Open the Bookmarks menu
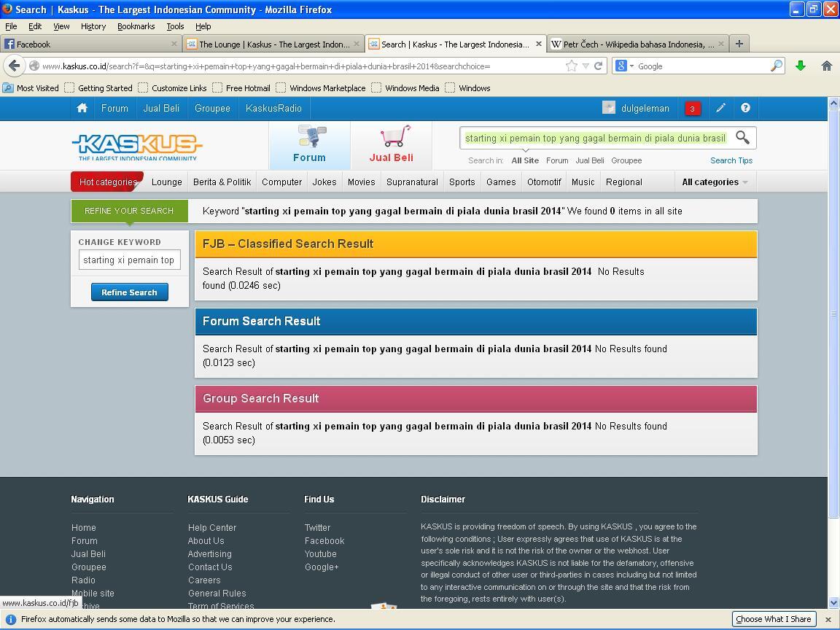This screenshot has height=630, width=840. click(136, 26)
